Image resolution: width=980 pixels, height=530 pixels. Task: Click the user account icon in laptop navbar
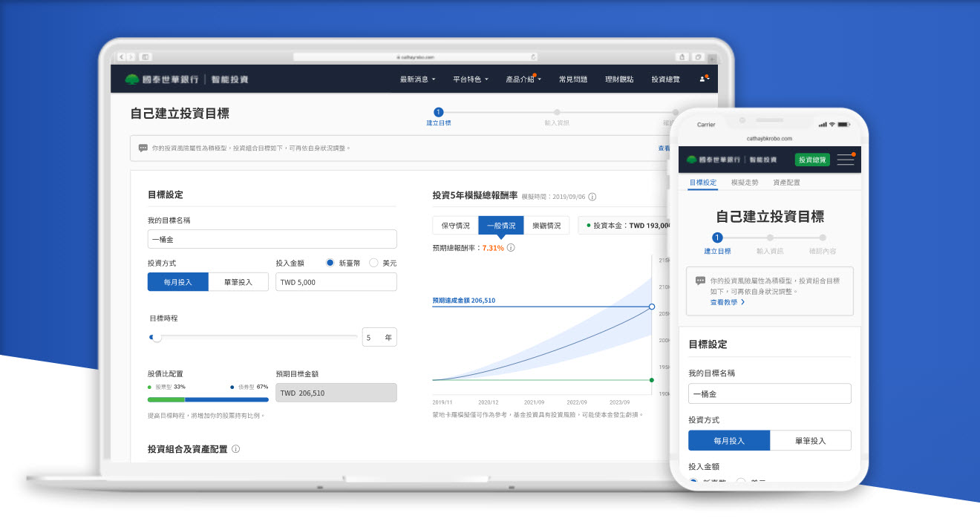pos(704,79)
